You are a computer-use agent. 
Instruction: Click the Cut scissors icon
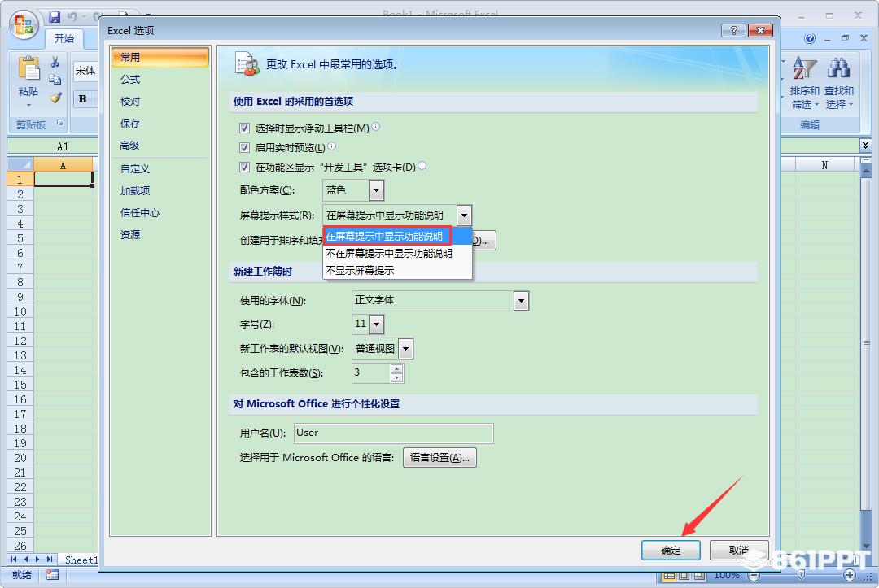55,62
